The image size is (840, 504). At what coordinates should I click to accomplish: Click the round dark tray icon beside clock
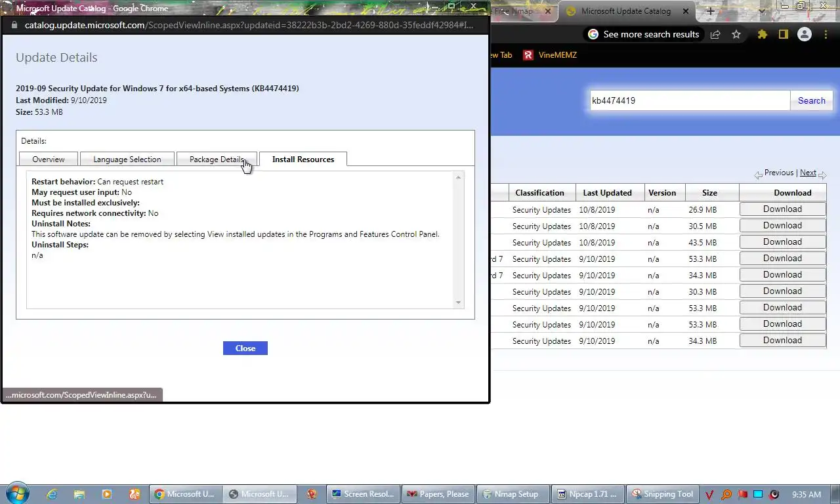(x=774, y=495)
